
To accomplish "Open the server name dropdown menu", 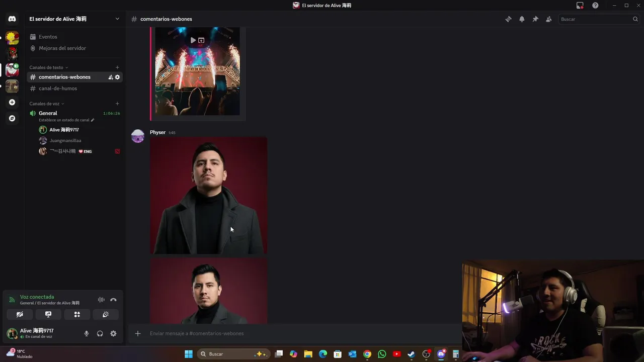I will click(74, 19).
